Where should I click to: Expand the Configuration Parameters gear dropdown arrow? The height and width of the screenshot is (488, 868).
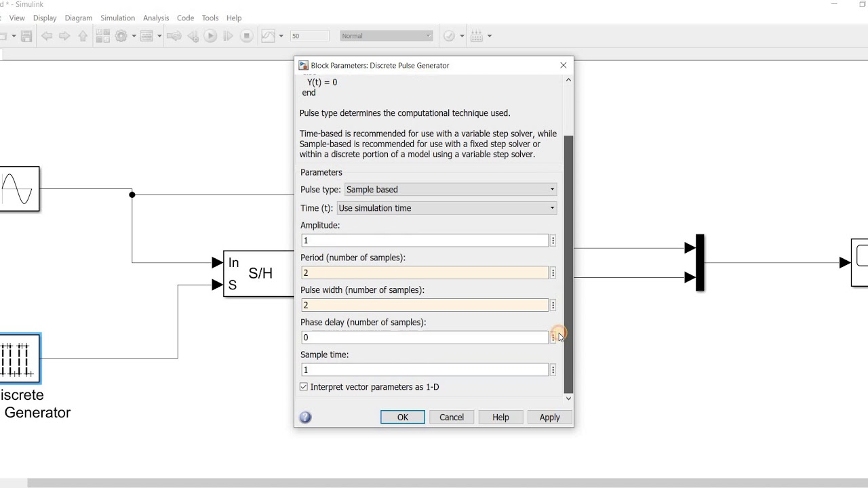[134, 36]
